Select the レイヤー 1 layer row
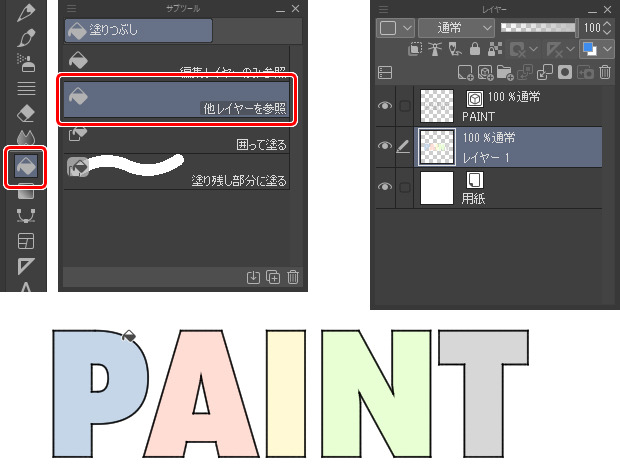 (x=489, y=147)
